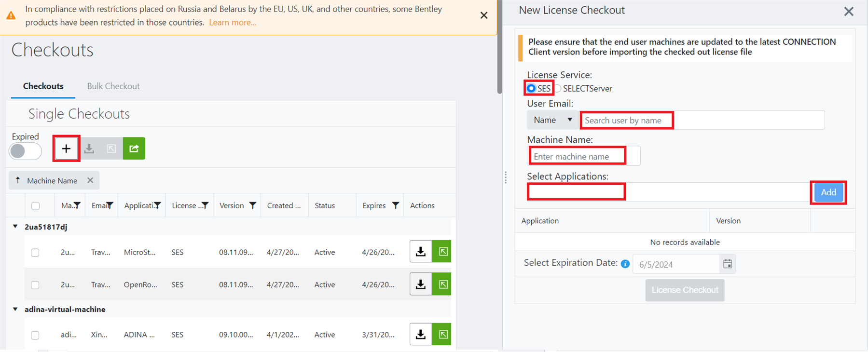Viewport: 868px width, 352px height.
Task: Open the expiration date calendar picker
Action: tap(728, 264)
